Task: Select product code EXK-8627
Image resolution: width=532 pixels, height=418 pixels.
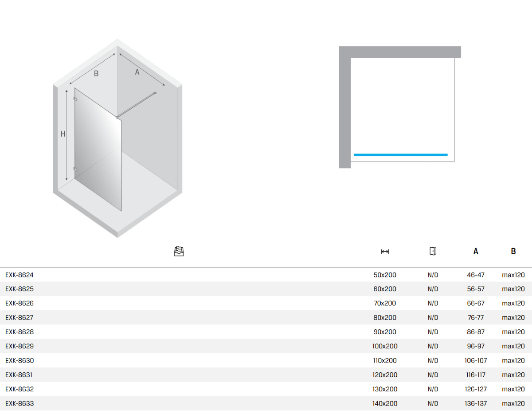Action: coord(20,318)
